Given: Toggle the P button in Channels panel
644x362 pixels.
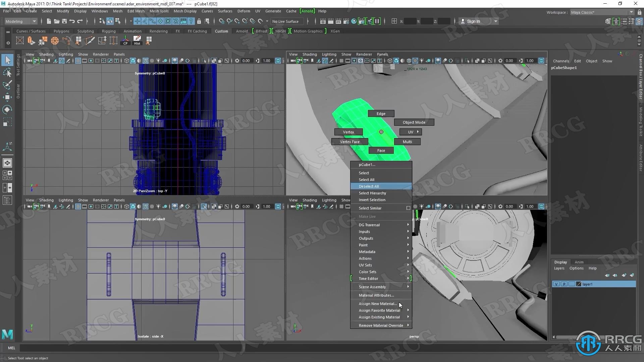Looking at the screenshot, I should [564, 284].
